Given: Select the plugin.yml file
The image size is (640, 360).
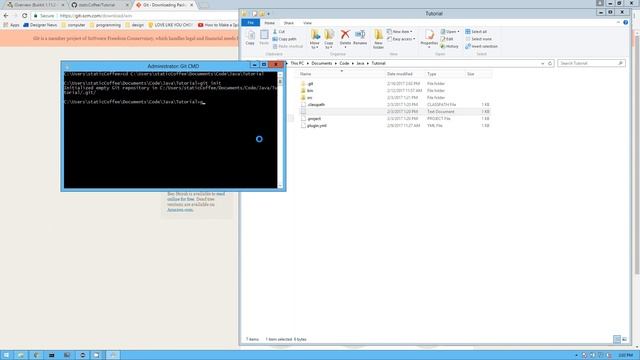Looking at the screenshot, I should pos(317,126).
